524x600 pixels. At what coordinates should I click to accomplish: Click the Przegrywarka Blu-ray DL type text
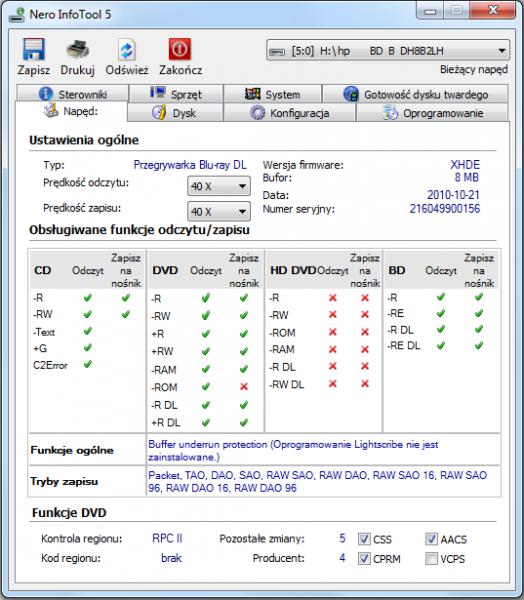(190, 165)
